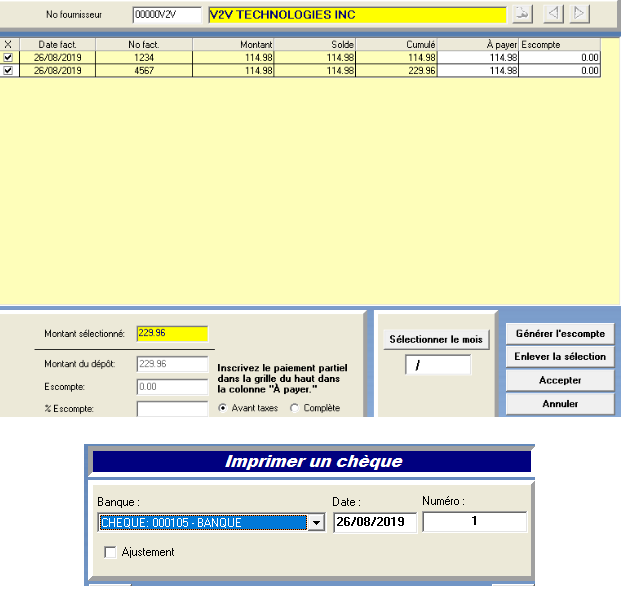
Task: Click the Date fact. cell of invoice 4567
Action: pos(57,71)
